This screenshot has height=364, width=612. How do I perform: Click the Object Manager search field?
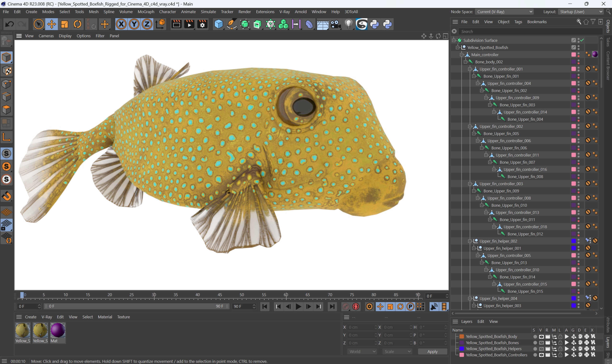pos(530,31)
